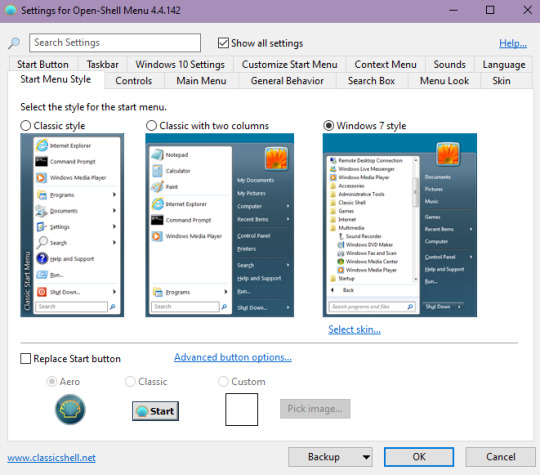This screenshot has height=475, width=540.
Task: Click the Classic Start button image
Action: tap(155, 411)
